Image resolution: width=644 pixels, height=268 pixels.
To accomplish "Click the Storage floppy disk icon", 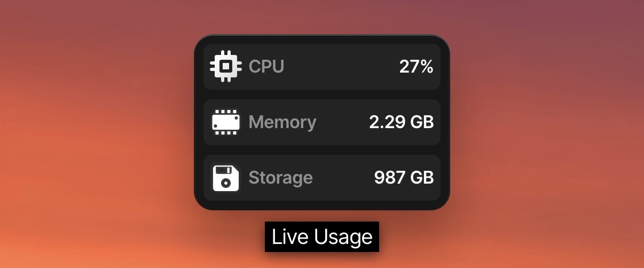I will click(225, 178).
